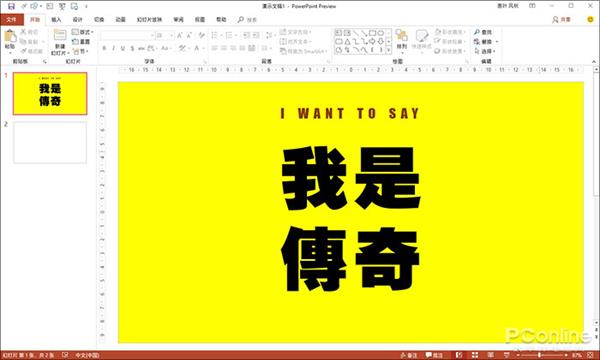Send feedback via the smiley icon
The height and width of the screenshot is (360, 600).
[590, 19]
